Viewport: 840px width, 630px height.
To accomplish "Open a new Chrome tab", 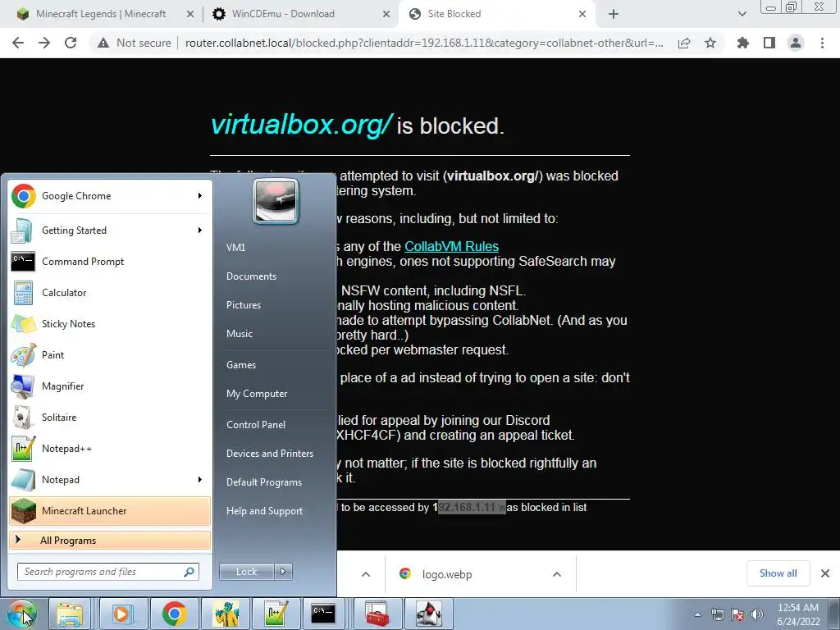I will (x=614, y=15).
